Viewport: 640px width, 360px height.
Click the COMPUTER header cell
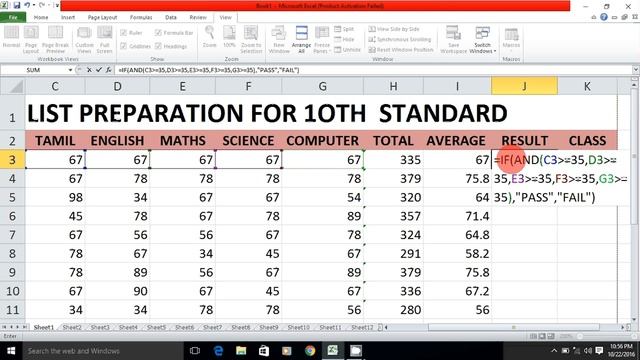click(x=322, y=140)
